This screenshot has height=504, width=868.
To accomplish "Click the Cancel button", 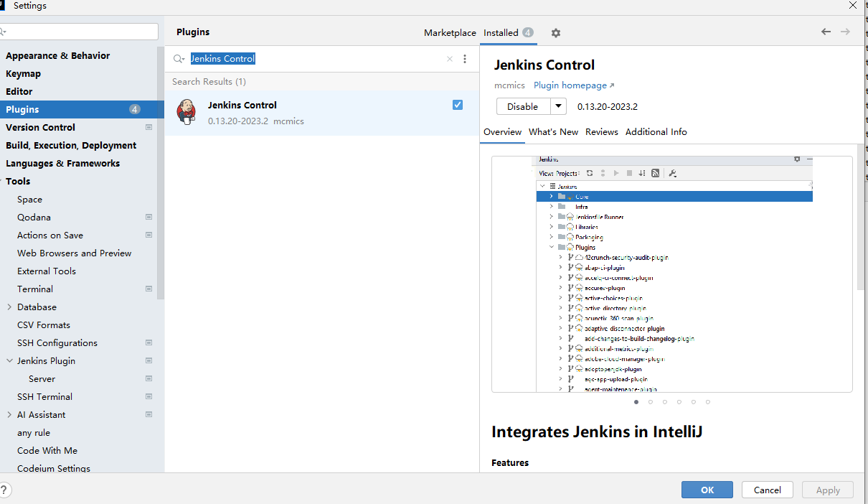I will click(767, 490).
